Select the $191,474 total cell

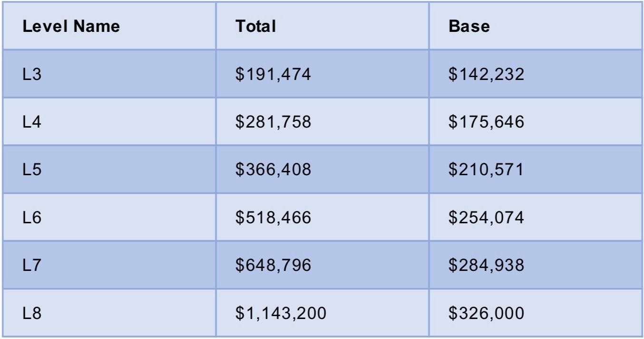click(x=273, y=74)
